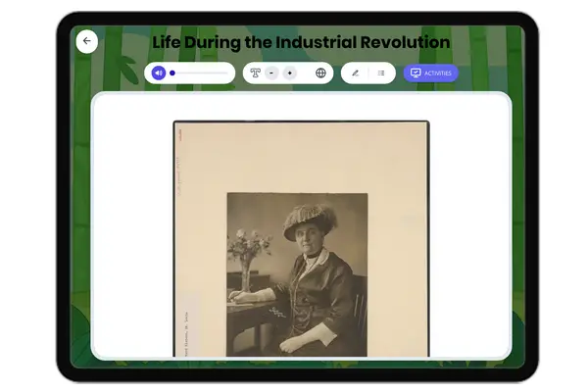Screen dimensions: 588x392
Task: Open the Activities button
Action: (431, 73)
